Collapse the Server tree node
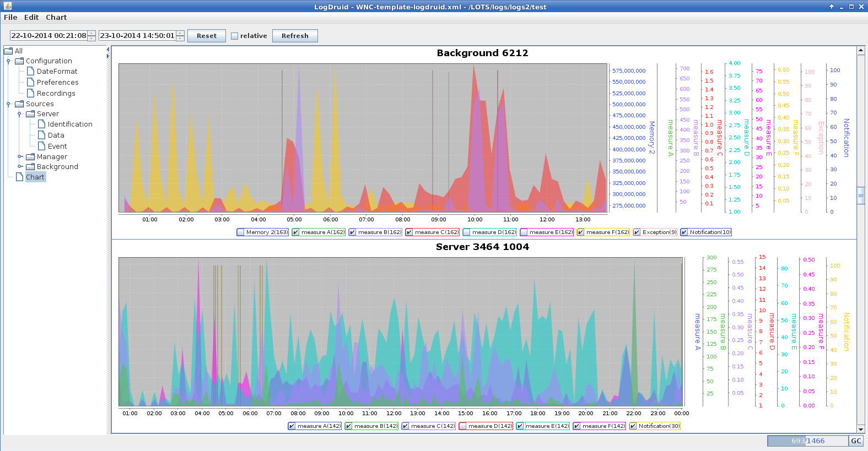 19,114
